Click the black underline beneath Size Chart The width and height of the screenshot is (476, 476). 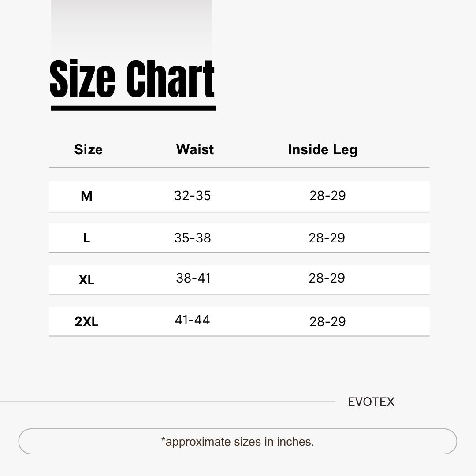coord(133,108)
